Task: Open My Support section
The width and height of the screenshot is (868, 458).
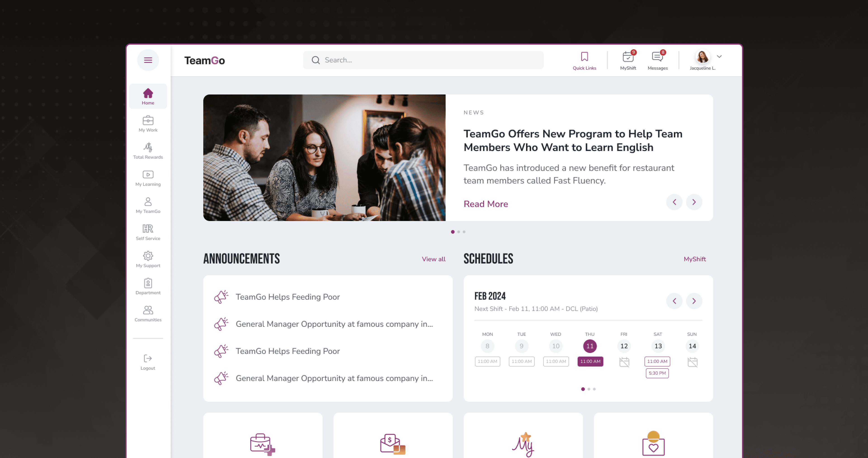Action: (148, 259)
